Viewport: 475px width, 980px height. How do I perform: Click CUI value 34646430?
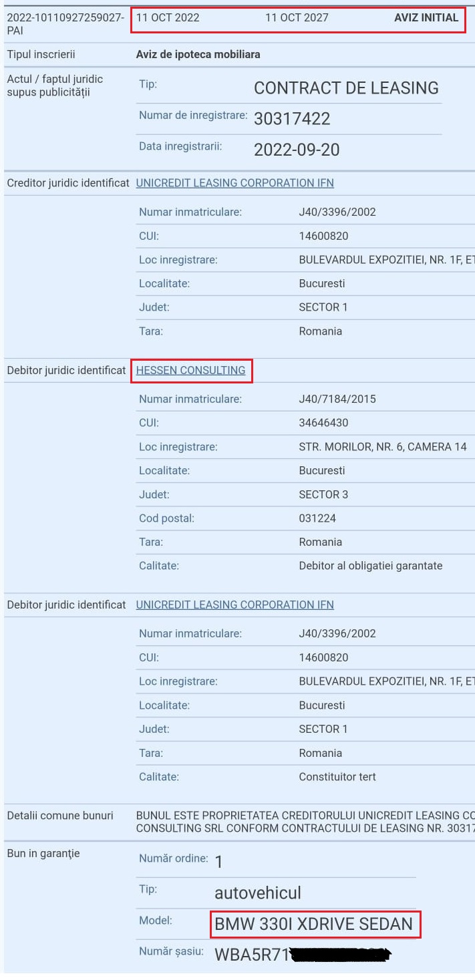click(323, 423)
